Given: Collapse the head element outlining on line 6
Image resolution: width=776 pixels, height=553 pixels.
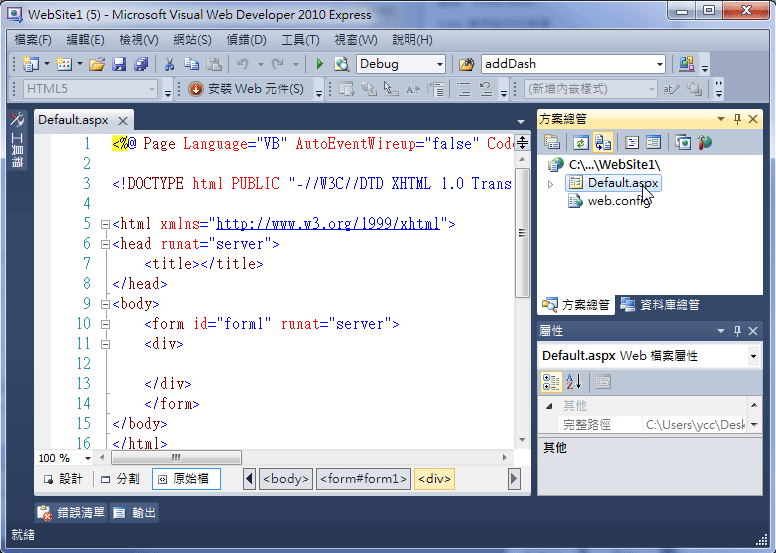Looking at the screenshot, I should click(105, 244).
